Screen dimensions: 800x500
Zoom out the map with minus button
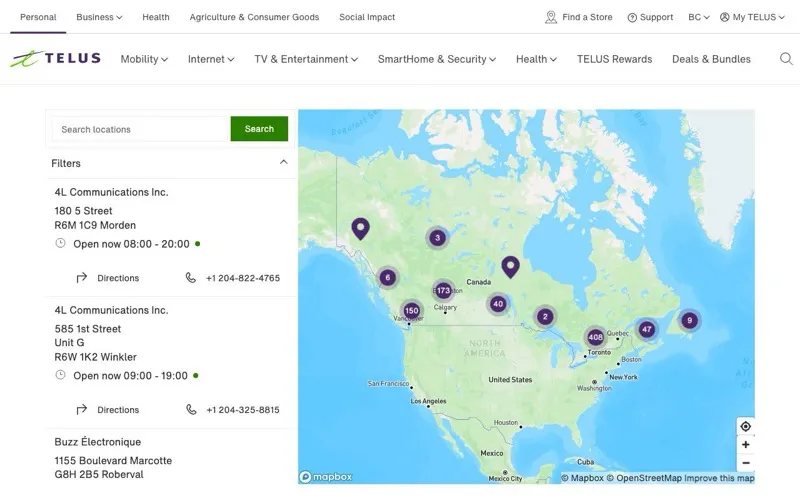click(745, 463)
